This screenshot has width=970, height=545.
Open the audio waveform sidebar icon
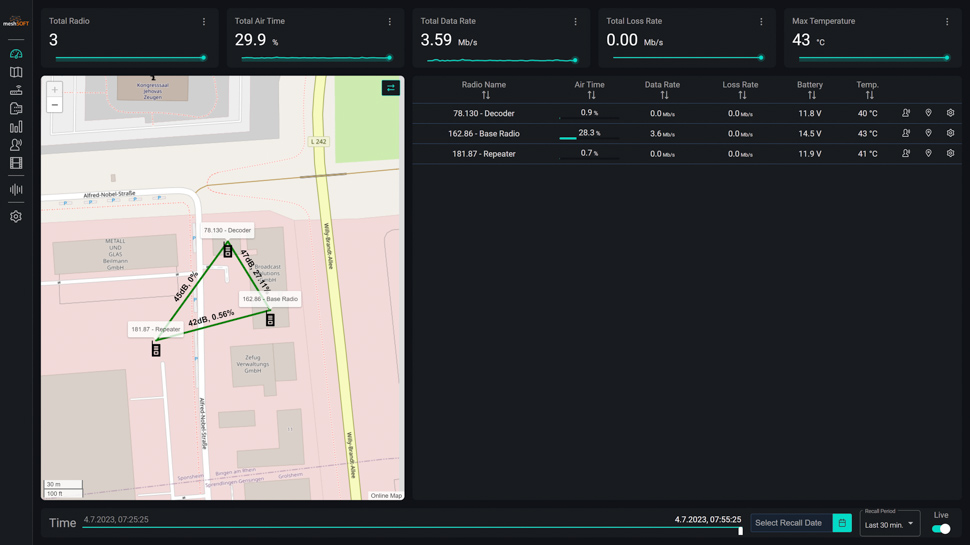[x=16, y=189]
